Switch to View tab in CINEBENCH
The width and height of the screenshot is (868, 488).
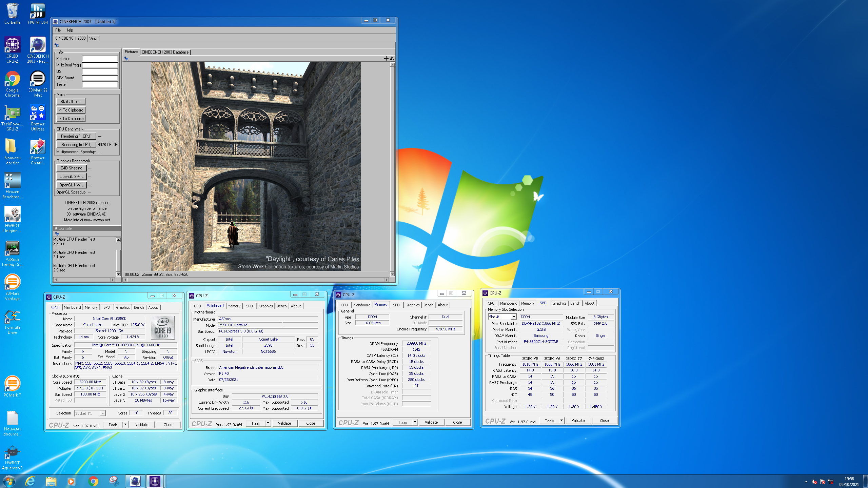pyautogui.click(x=94, y=39)
